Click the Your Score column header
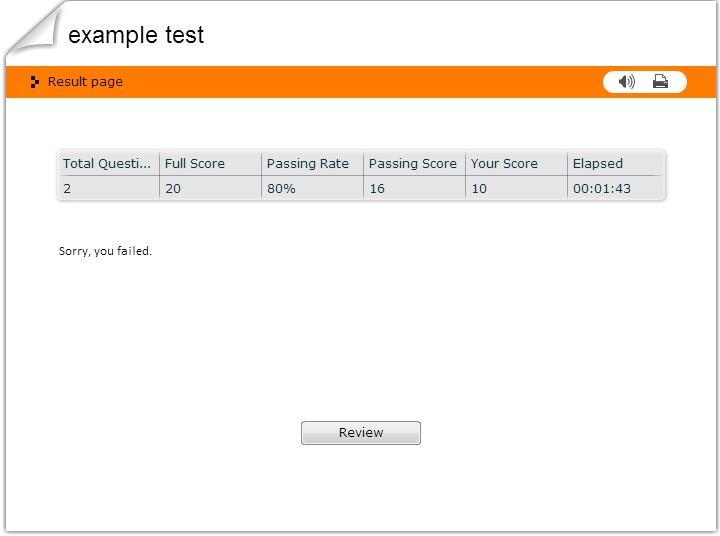720x536 pixels. coord(504,163)
